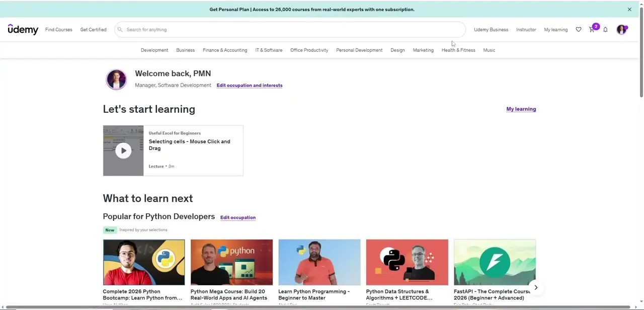Open My learning in header
The image size is (644, 310).
556,30
